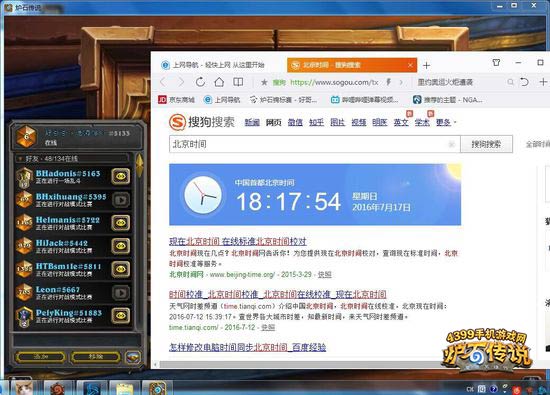Open the 快照 snapshot of beijing-time.org result

[x=324, y=274]
